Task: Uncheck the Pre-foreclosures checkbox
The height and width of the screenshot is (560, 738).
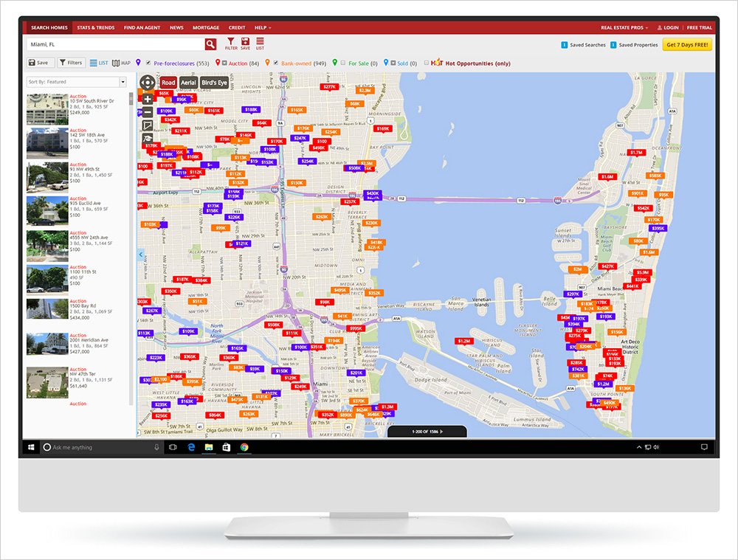Action: (x=149, y=63)
